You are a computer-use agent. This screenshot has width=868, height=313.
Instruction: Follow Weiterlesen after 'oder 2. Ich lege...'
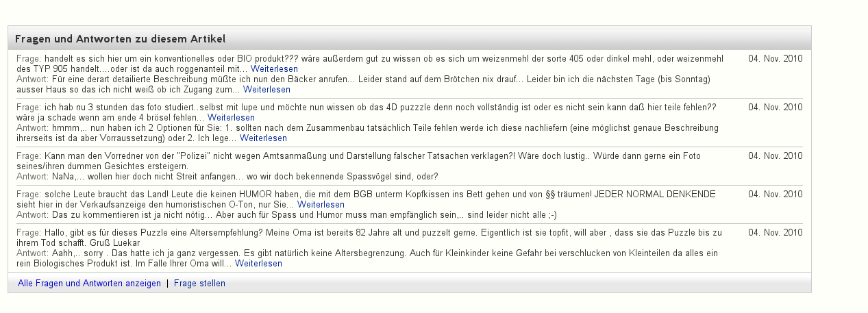[x=263, y=138]
